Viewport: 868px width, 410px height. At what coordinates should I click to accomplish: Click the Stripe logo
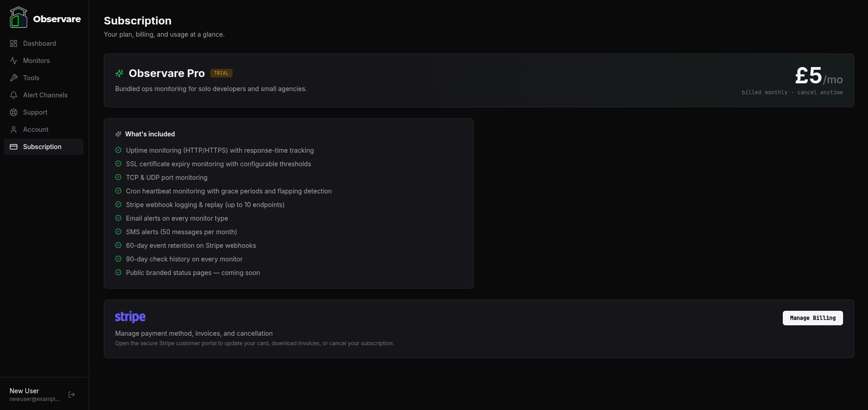130,317
